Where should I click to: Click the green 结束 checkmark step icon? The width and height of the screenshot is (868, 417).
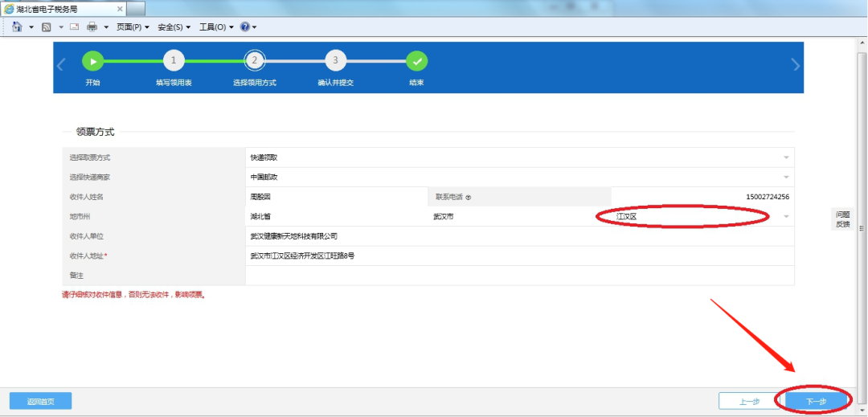coord(416,61)
